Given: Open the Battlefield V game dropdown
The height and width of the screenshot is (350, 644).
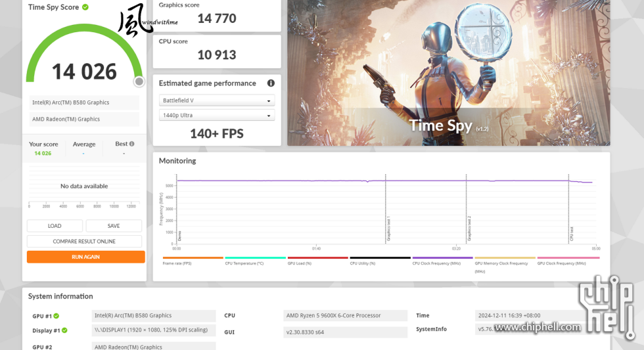Looking at the screenshot, I should coord(217,100).
